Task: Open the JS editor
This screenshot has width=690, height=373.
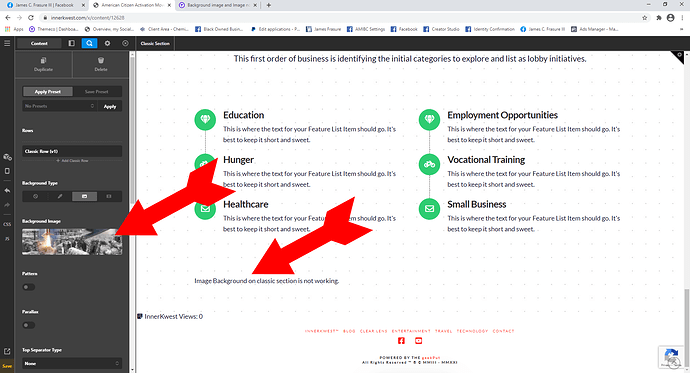Action: [x=7, y=239]
